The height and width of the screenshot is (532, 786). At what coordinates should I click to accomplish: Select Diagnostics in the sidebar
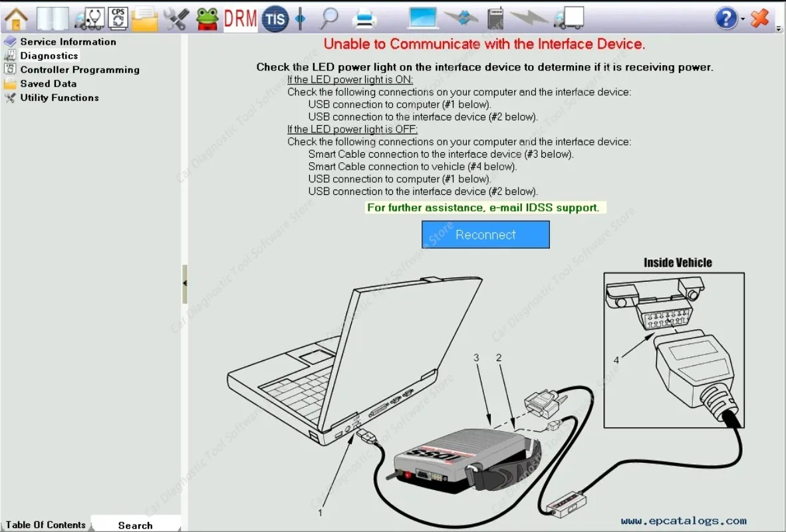tap(49, 56)
